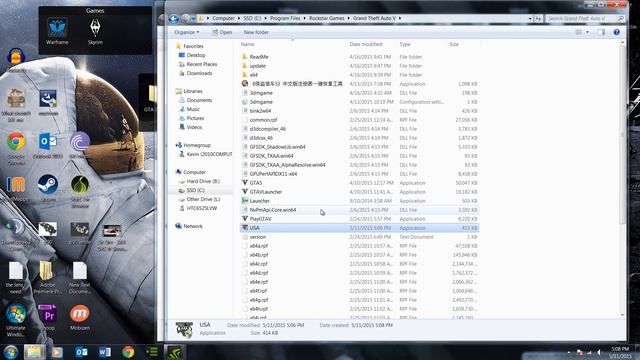Select Recent Places in navigation pane
The width and height of the screenshot is (640, 360).
pos(202,64)
